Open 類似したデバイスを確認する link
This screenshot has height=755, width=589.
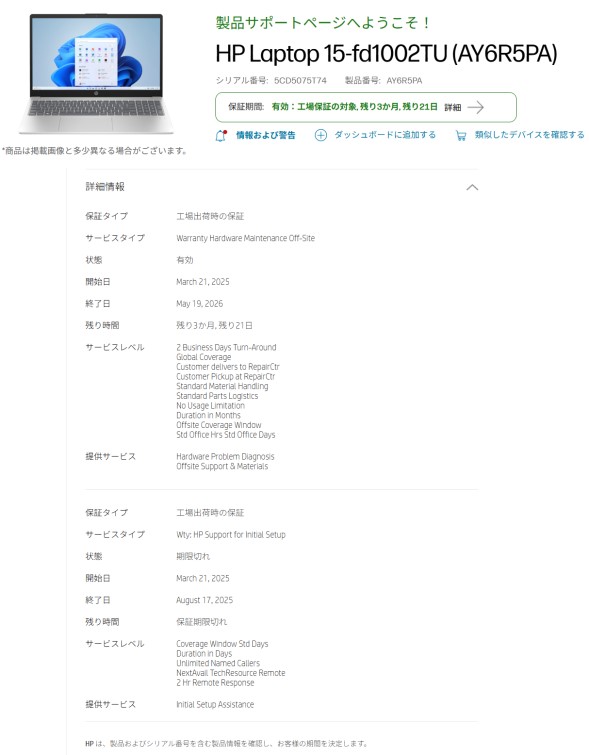pyautogui.click(x=530, y=135)
